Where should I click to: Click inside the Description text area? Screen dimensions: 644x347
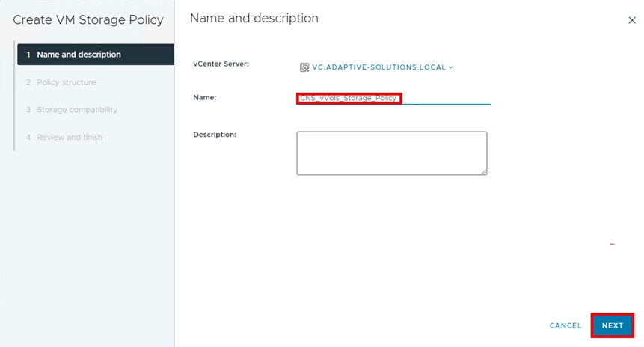point(391,153)
